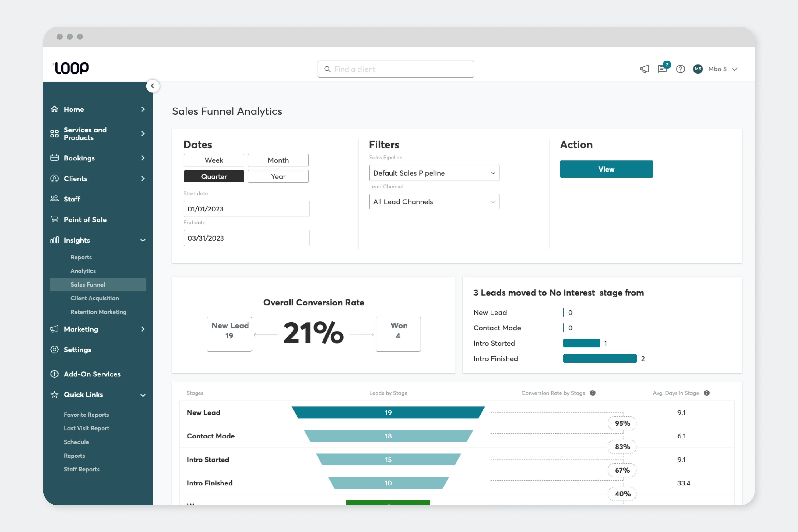Open the All Lead Channels dropdown
Viewport: 798px width, 532px height.
pyautogui.click(x=434, y=202)
